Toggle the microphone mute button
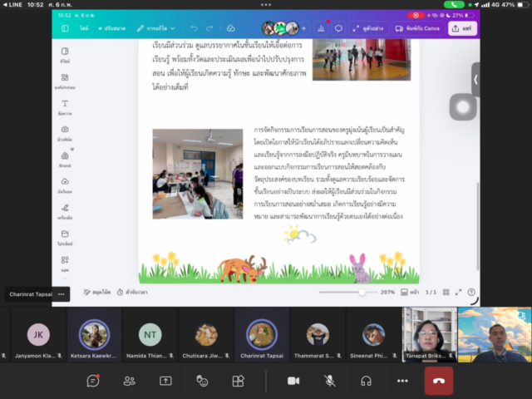This screenshot has width=532, height=399. click(329, 380)
